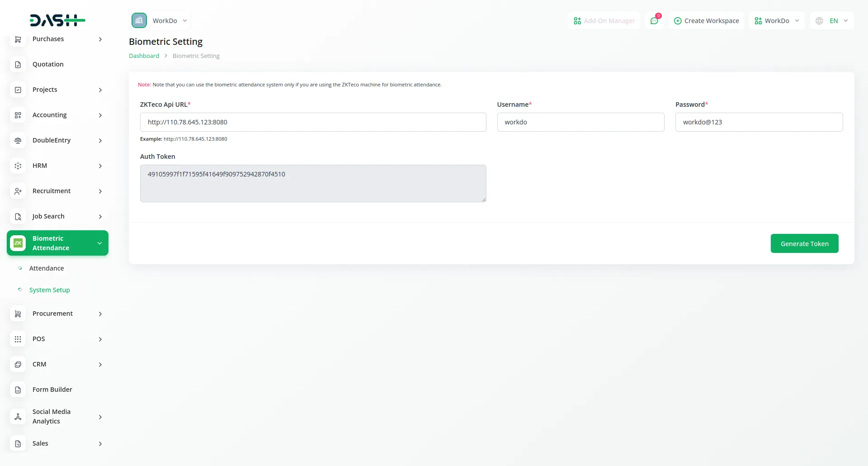
Task: Expand the Projects menu chevron
Action: (100, 90)
